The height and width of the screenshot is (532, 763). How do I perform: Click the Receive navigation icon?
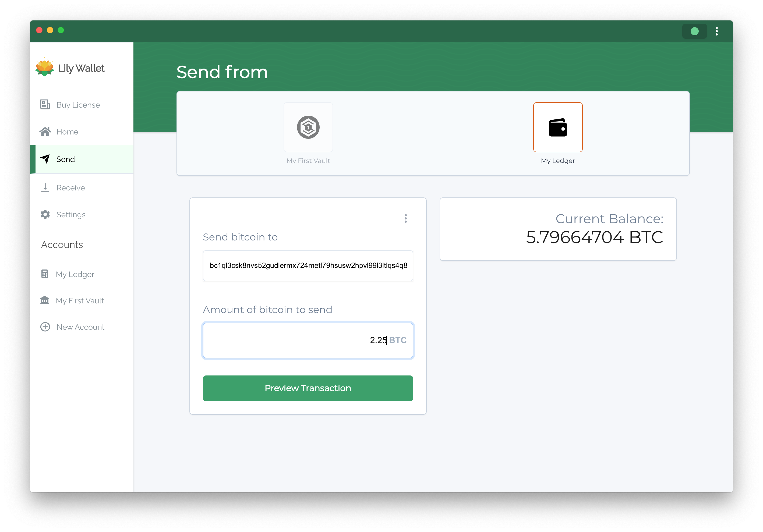click(45, 188)
